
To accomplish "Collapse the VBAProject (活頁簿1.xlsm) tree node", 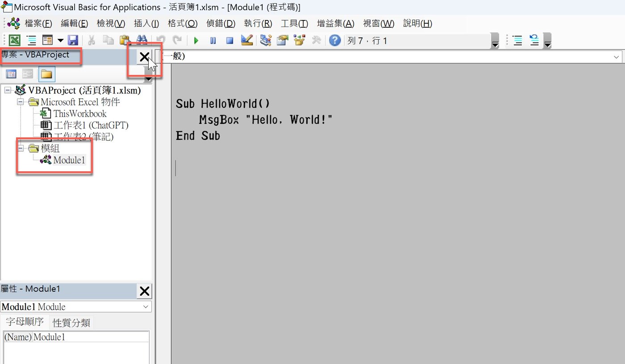I will 8,91.
